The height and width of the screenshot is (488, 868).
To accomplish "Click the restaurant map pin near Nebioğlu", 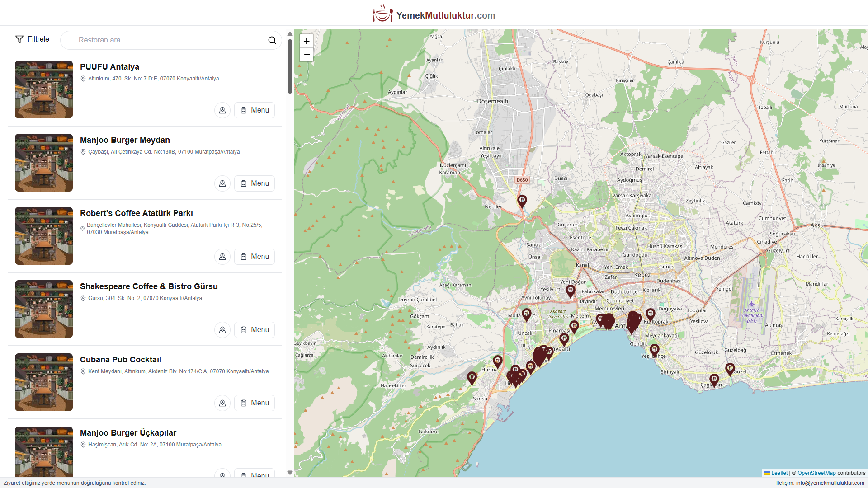I will pyautogui.click(x=522, y=200).
